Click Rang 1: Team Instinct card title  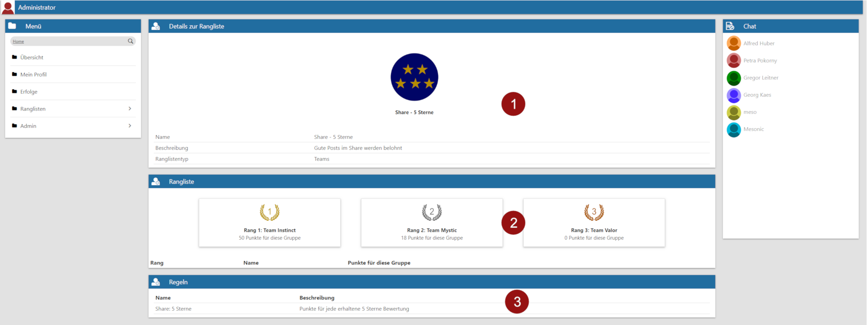pyautogui.click(x=269, y=230)
